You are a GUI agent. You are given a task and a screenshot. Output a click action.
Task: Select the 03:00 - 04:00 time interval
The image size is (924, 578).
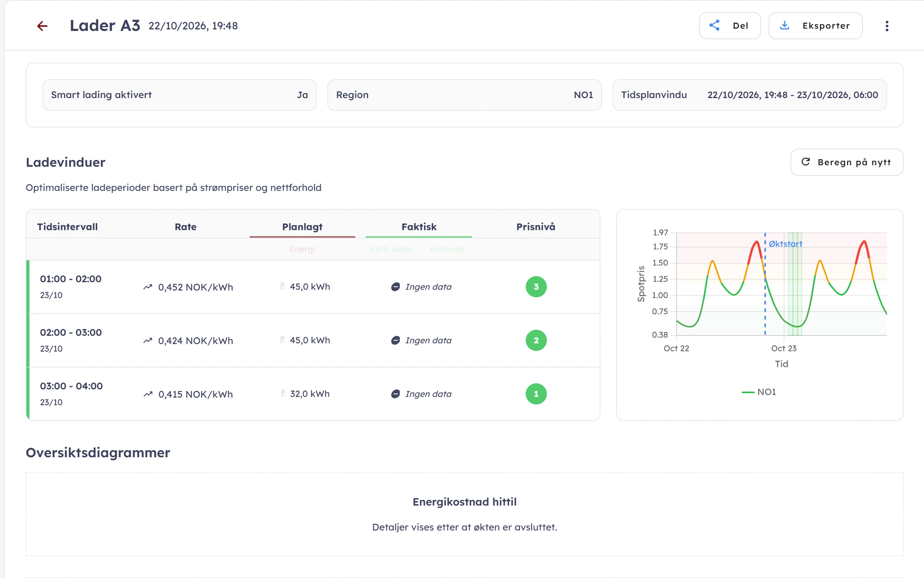click(x=71, y=386)
